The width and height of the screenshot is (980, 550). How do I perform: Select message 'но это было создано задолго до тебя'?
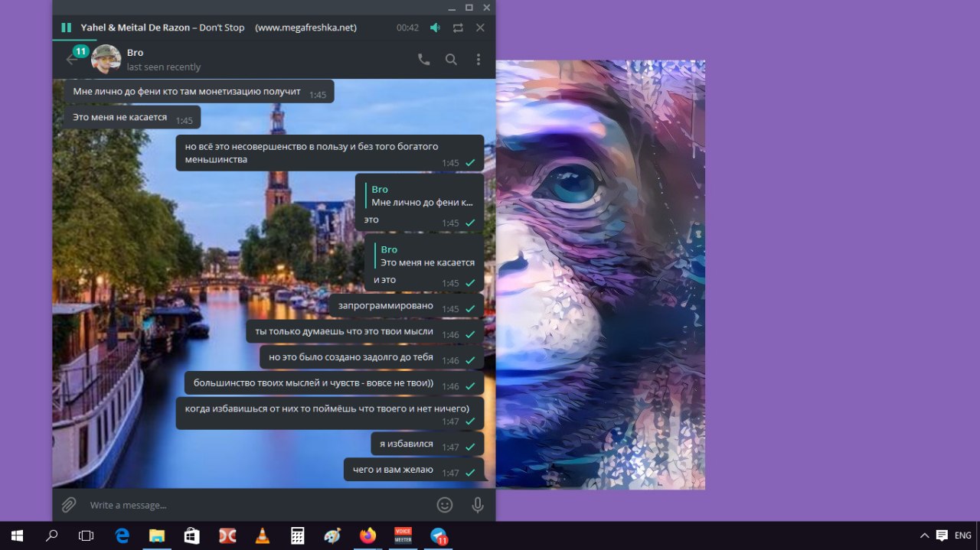coord(372,357)
